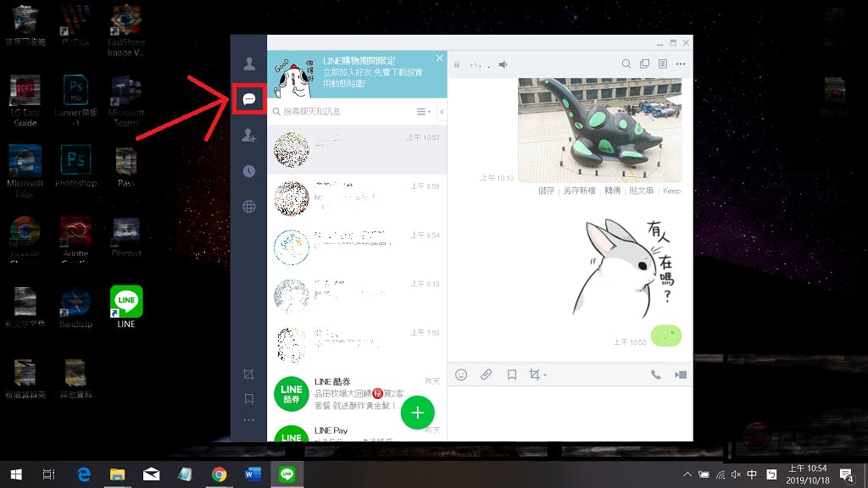Open Add Friends in LINE sidebar

pos(249,135)
